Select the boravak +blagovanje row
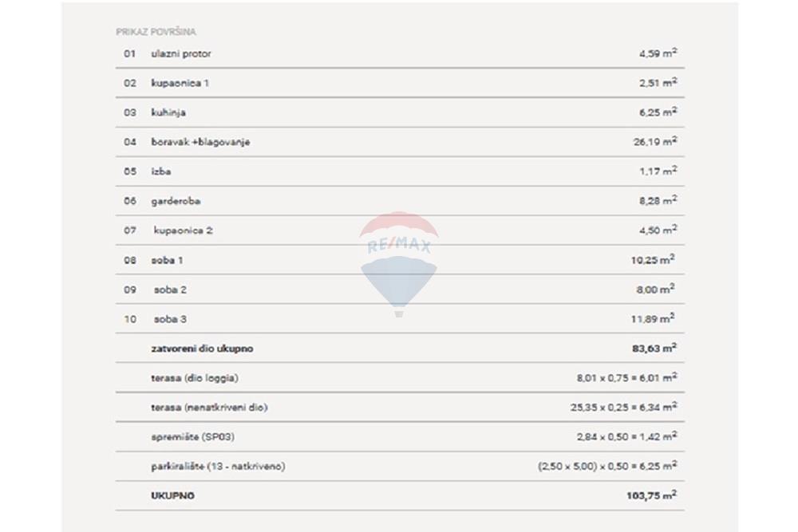Image resolution: width=798 pixels, height=532 pixels. coord(400,142)
